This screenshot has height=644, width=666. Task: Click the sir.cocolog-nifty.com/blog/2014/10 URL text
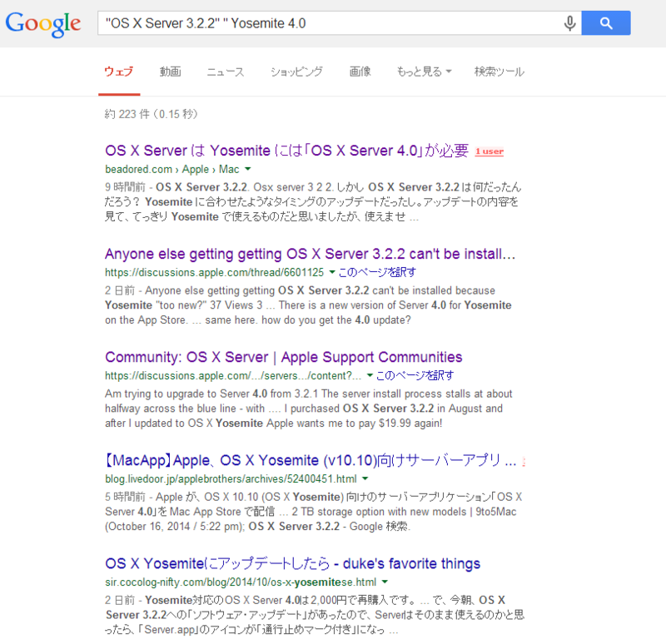coord(241,582)
